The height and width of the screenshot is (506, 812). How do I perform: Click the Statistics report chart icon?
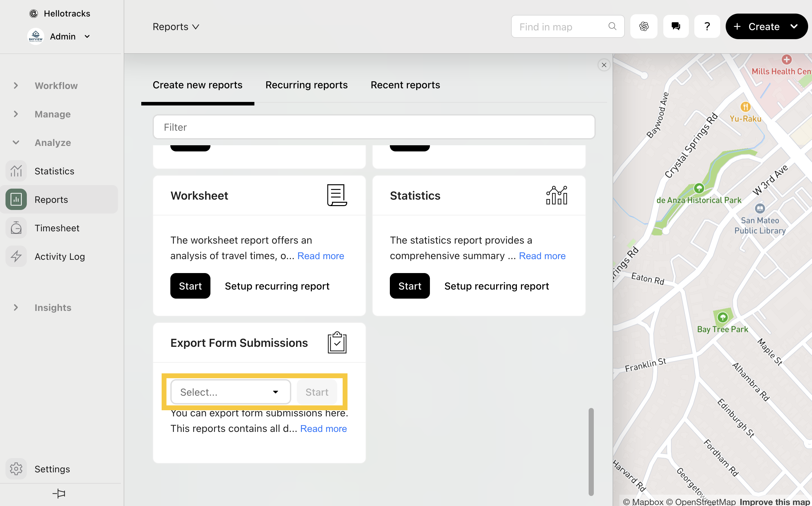tap(557, 195)
